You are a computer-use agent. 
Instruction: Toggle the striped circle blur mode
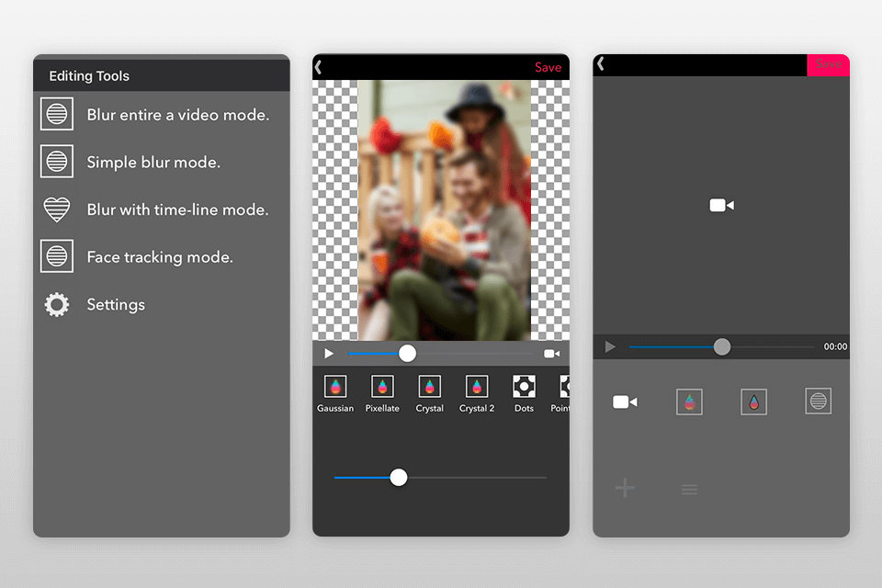(x=818, y=401)
